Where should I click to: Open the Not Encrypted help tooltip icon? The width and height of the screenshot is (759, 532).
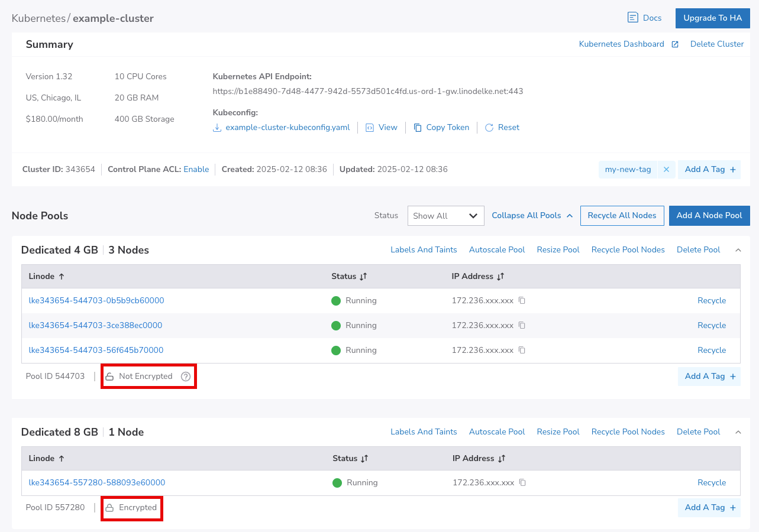tap(186, 377)
